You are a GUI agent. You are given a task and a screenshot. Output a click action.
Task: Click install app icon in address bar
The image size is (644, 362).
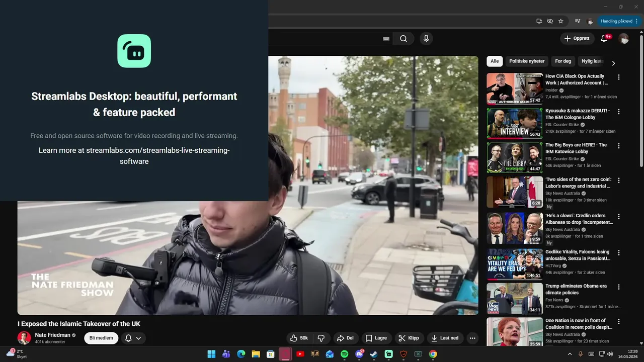(539, 21)
